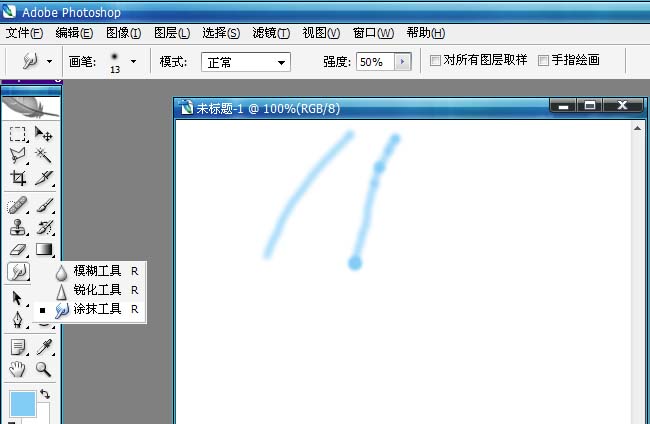Open the 图像(I) menu
650x424 pixels.
click(124, 33)
